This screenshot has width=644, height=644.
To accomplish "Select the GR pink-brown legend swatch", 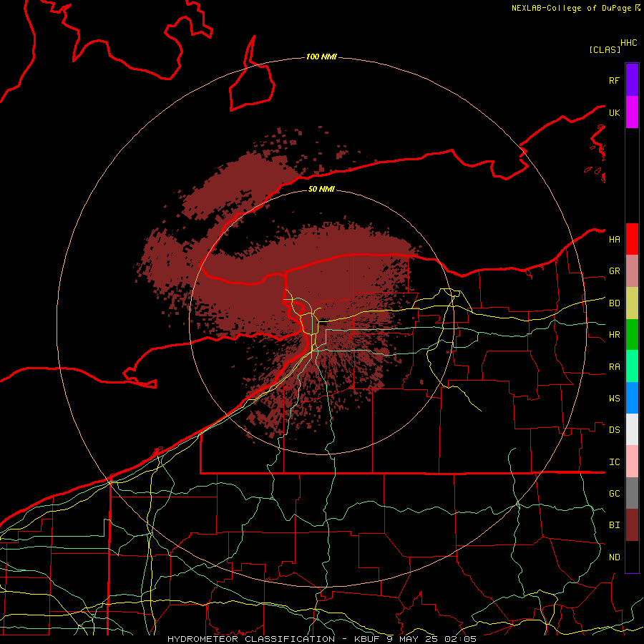I will [x=632, y=271].
